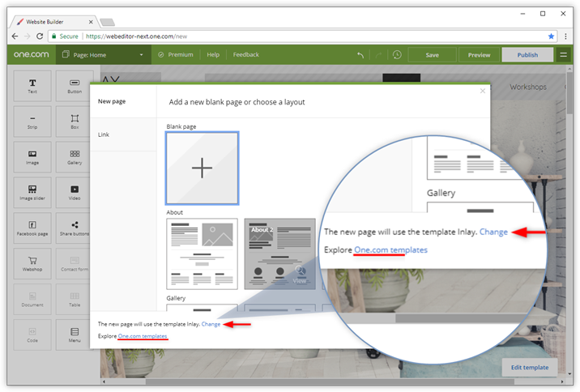Switch to the Link tab
This screenshot has height=392, width=580.
[x=104, y=134]
